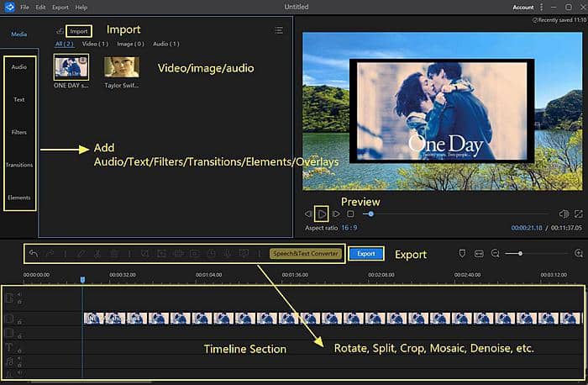Screen dimensions: 588x385
Task: Click the import arrow icon beside Import
Action: [x=60, y=31]
